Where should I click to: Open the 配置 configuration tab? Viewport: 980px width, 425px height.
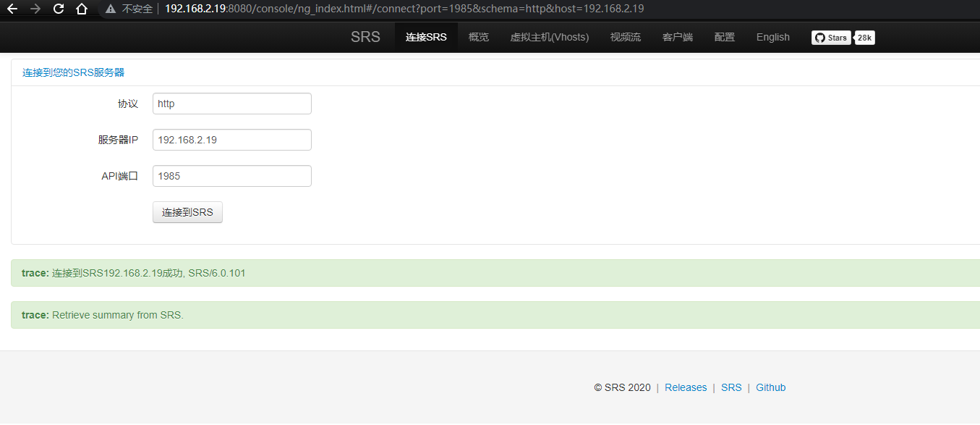725,37
